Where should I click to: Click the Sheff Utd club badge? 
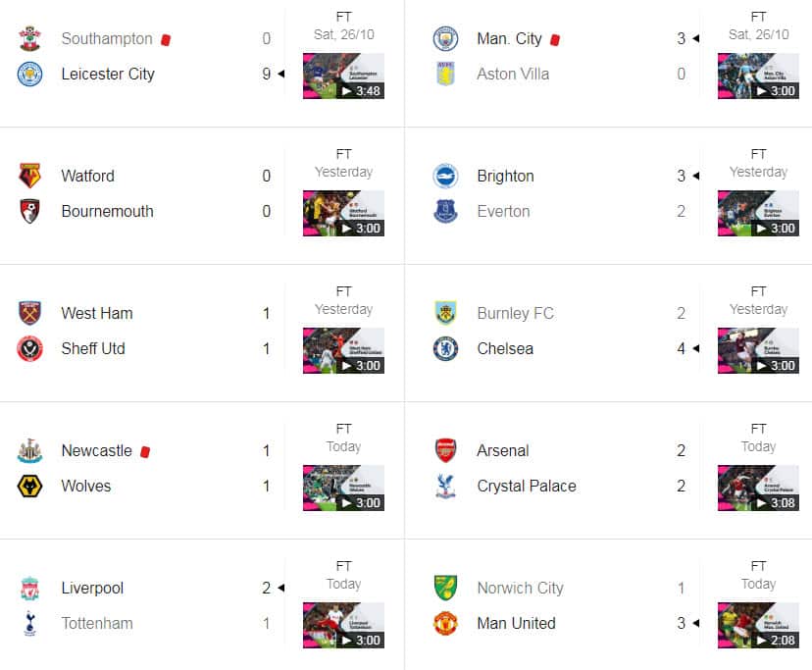click(30, 348)
